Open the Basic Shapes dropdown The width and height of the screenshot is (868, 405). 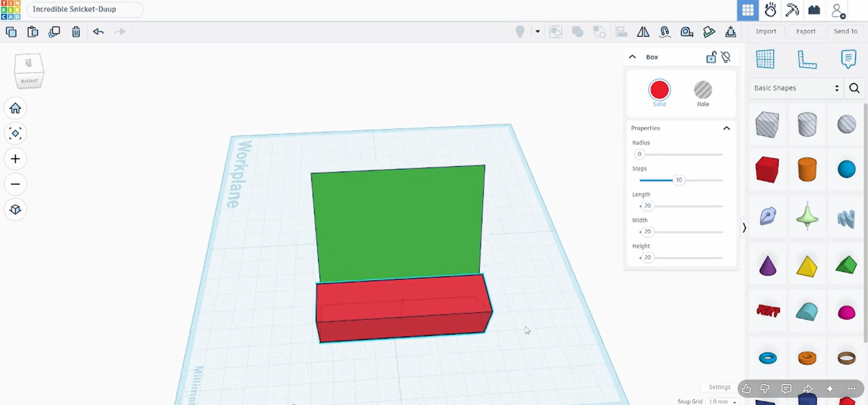click(796, 88)
